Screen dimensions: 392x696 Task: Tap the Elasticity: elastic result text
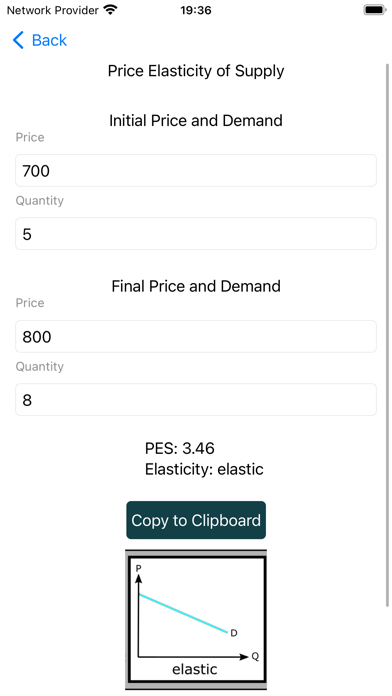point(204,469)
